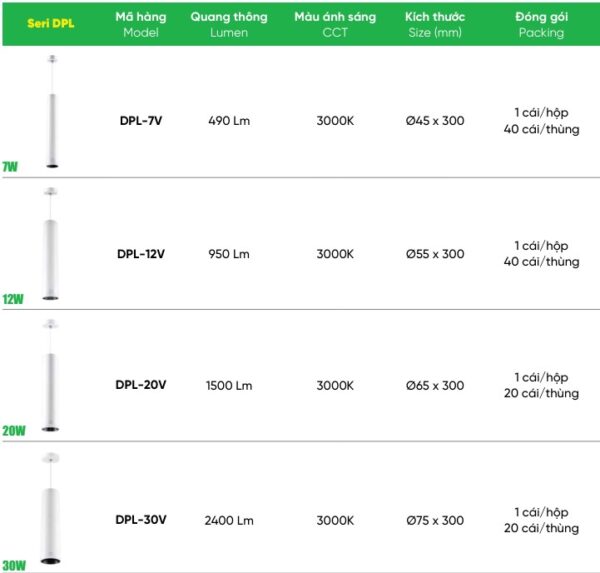Click the 'Kích thước Size (mm)' column header

point(435,24)
